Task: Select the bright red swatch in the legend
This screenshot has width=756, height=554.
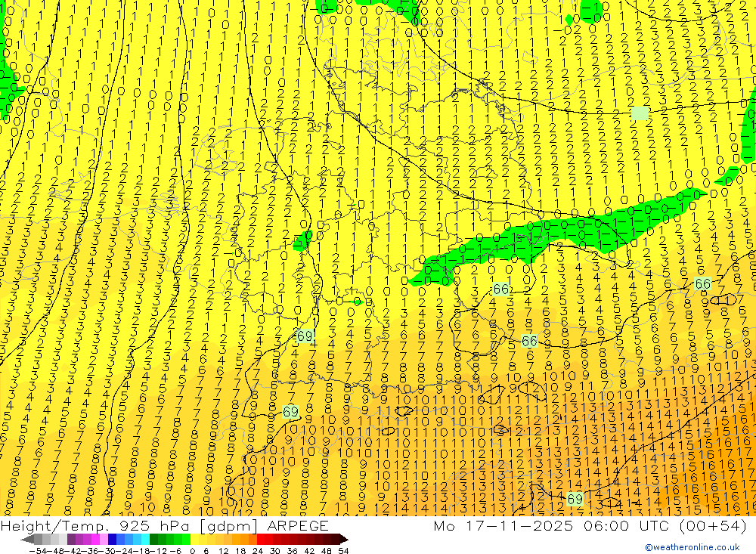Action: tap(261, 539)
